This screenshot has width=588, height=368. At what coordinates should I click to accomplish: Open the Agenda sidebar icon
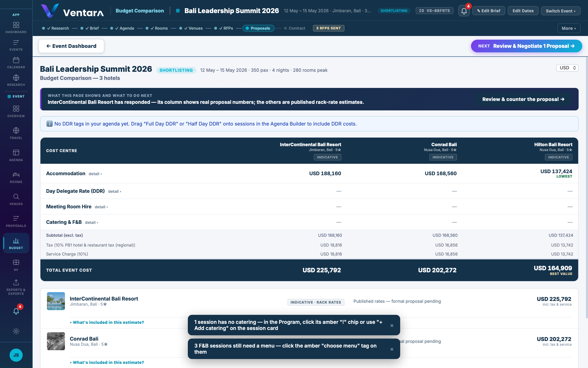pyautogui.click(x=16, y=155)
